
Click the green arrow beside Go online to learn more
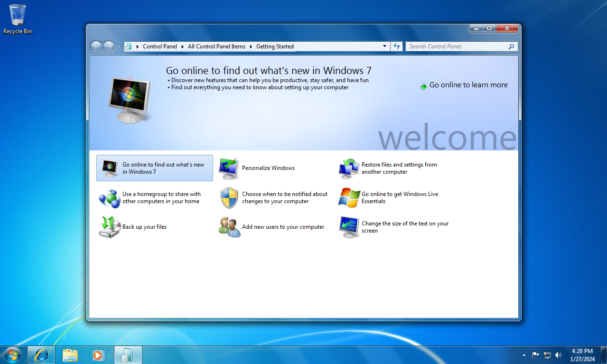point(423,86)
